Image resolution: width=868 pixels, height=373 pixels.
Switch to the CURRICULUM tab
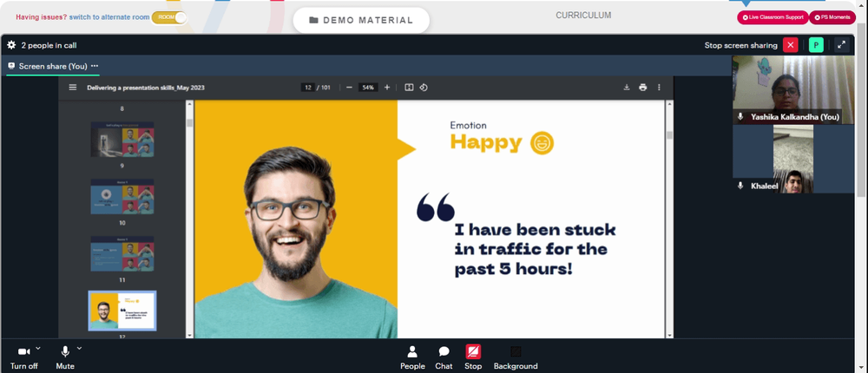click(x=583, y=16)
